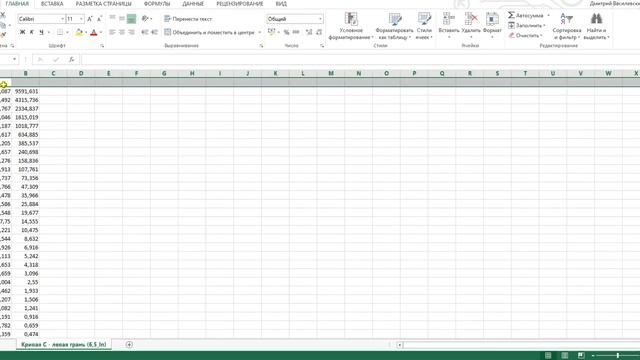Open the Name Box dropdown arrow
This screenshot has width=640, height=360.
(14, 60)
